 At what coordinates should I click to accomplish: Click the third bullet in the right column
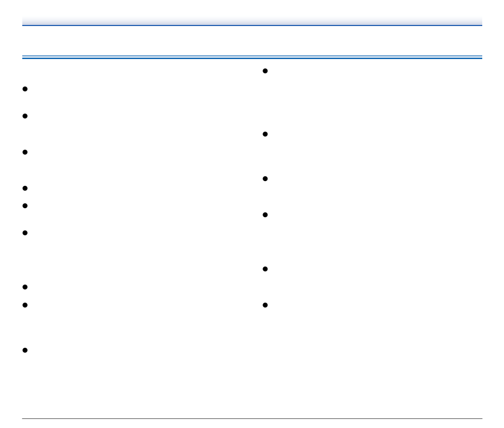tap(265, 178)
